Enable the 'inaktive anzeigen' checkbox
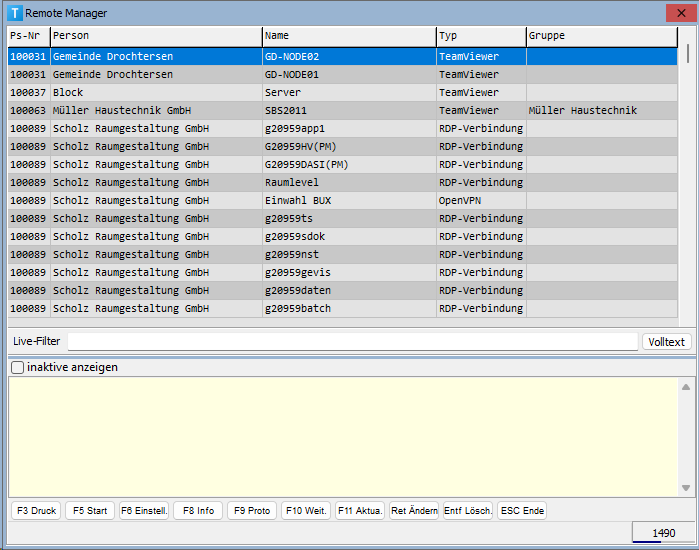The width and height of the screenshot is (699, 550). (x=17, y=367)
